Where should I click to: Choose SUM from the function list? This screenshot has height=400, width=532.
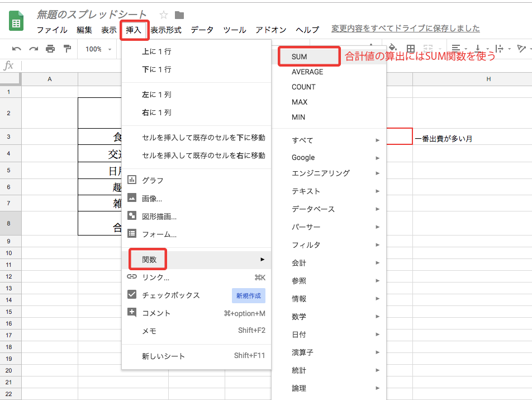point(300,57)
